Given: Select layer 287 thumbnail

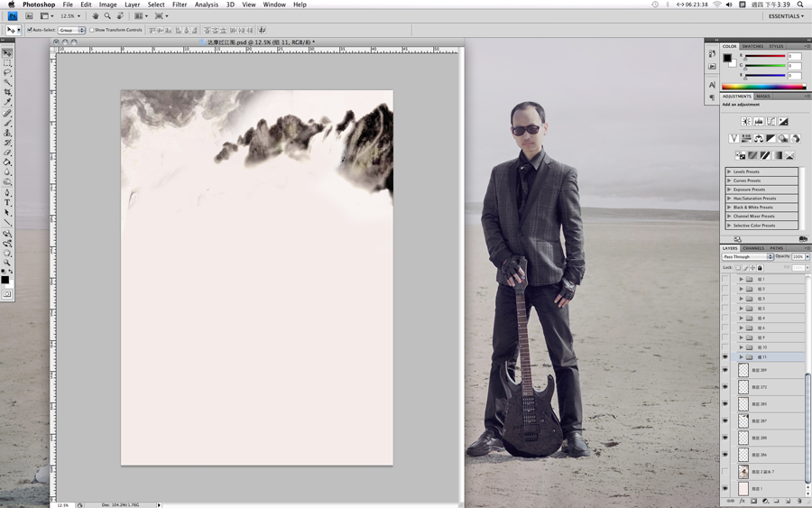Looking at the screenshot, I should click(743, 421).
